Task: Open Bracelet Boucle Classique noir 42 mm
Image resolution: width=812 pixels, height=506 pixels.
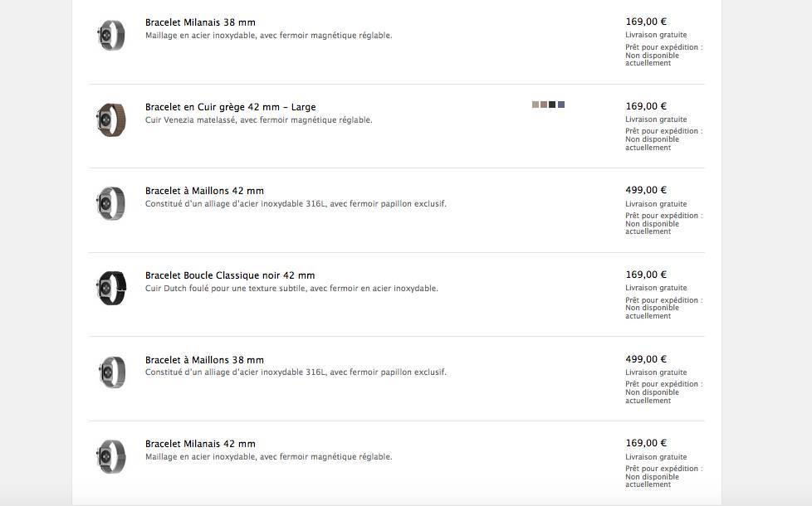Action: 230,275
